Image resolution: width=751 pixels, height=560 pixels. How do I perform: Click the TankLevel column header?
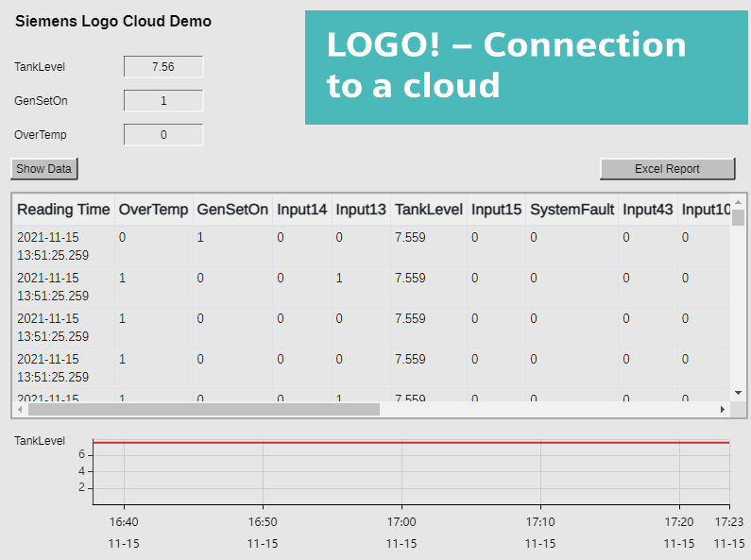coord(429,210)
